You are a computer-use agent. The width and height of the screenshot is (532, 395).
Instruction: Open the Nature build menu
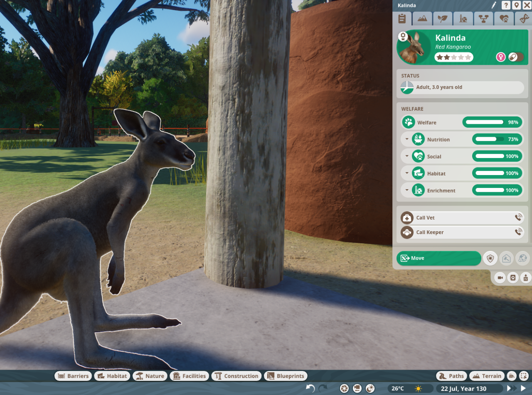tap(150, 376)
